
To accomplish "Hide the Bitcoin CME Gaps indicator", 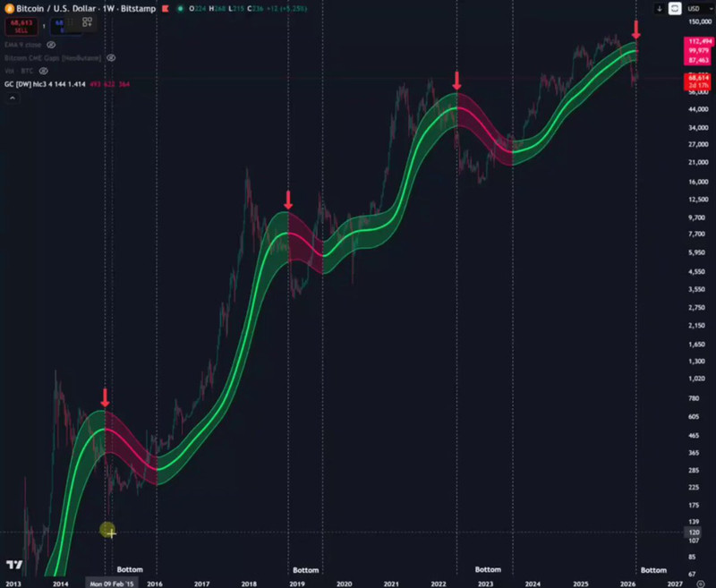I will pyautogui.click(x=111, y=57).
